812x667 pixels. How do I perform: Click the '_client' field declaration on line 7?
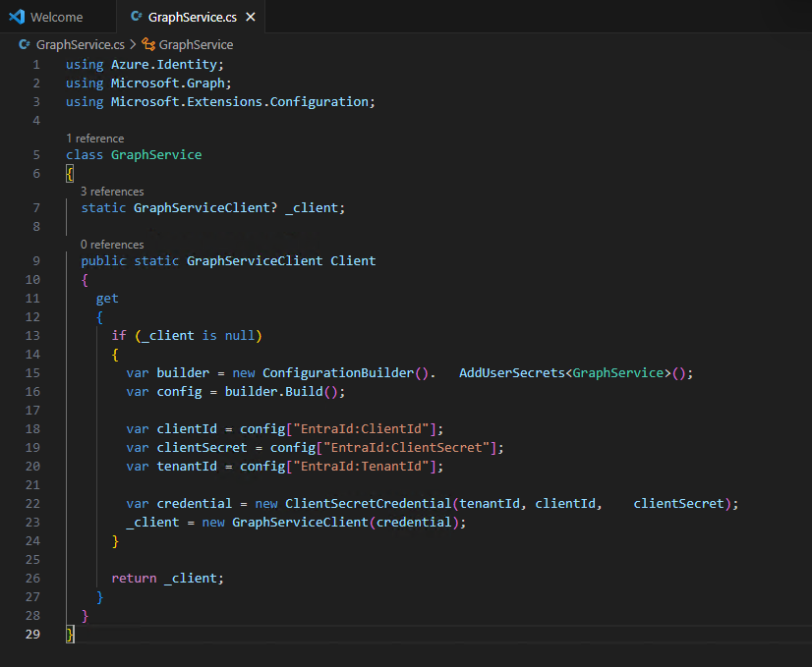point(312,207)
